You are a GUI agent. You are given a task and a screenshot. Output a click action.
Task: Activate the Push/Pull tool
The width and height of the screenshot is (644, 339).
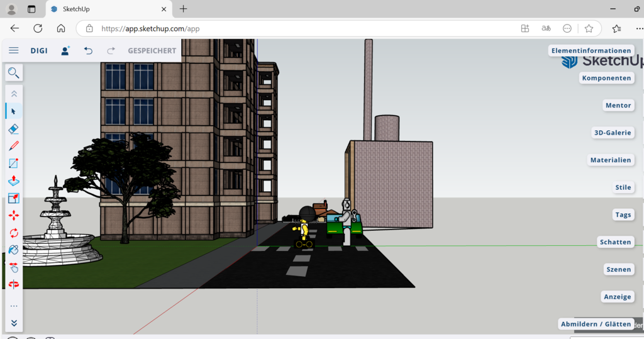[x=13, y=181]
